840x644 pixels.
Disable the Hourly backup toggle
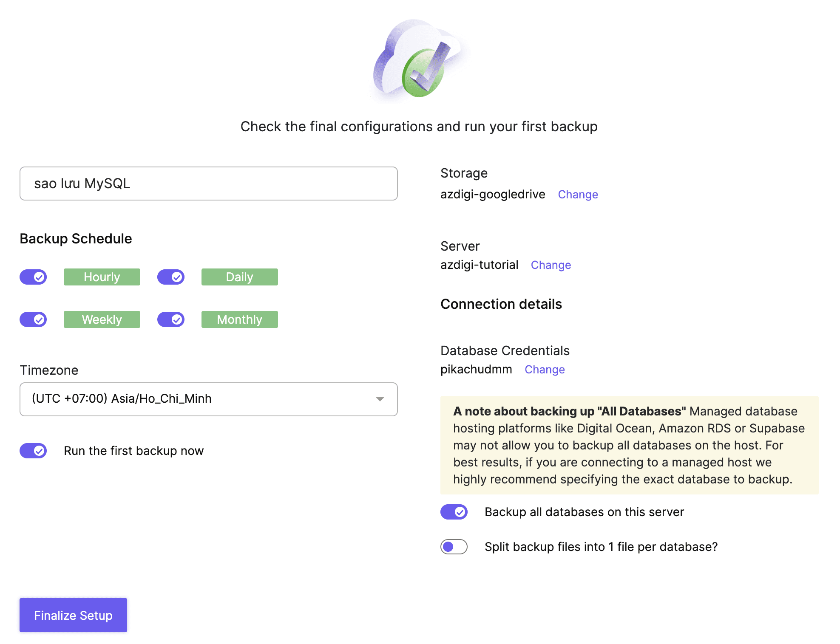pos(33,277)
